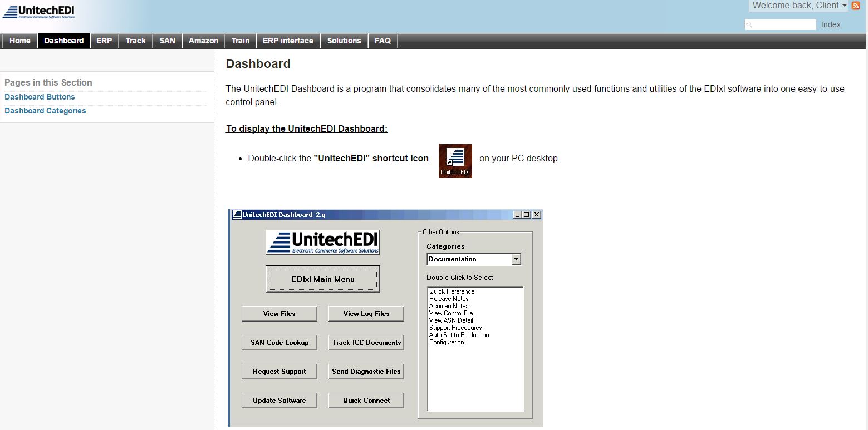This screenshot has height=430, width=868.
Task: Open the Amazon navigation tab
Action: pyautogui.click(x=204, y=41)
